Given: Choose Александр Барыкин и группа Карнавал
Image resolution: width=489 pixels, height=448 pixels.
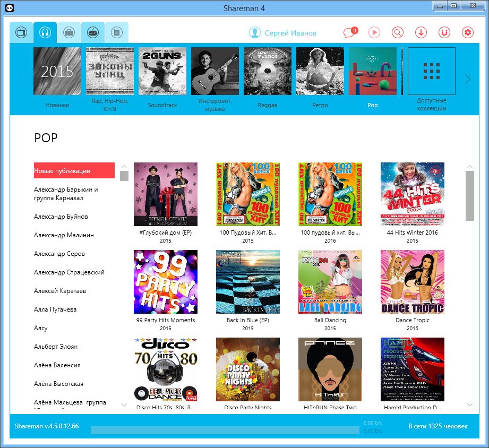Looking at the screenshot, I should pyautogui.click(x=66, y=194).
